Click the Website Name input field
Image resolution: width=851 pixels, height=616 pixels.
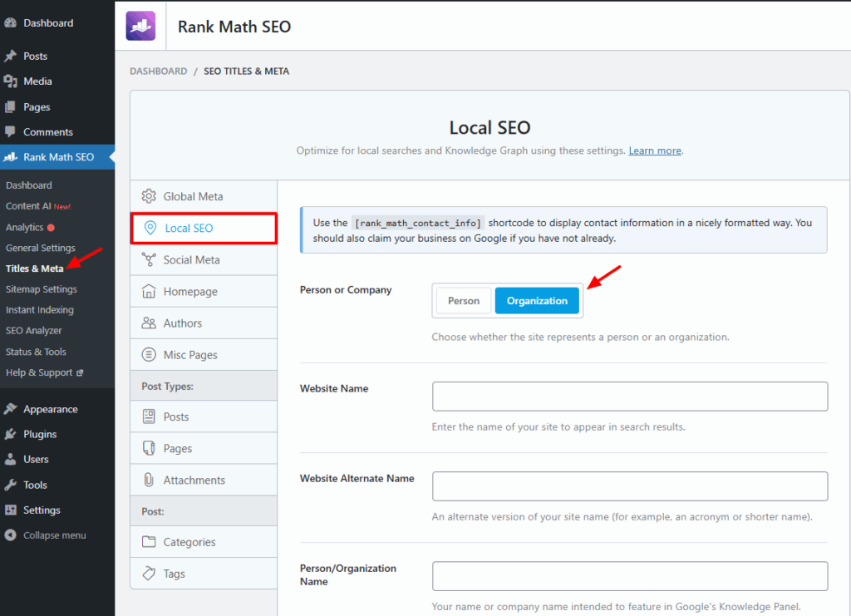coord(630,397)
